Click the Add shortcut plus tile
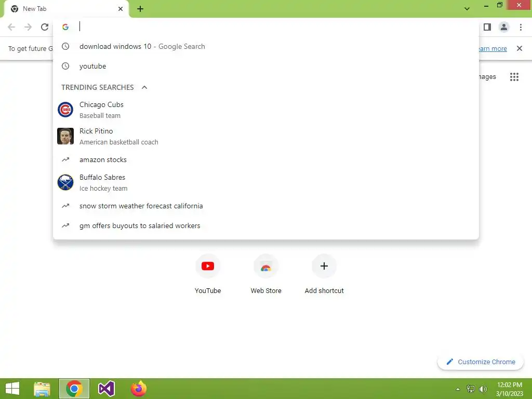532x399 pixels. point(324,275)
